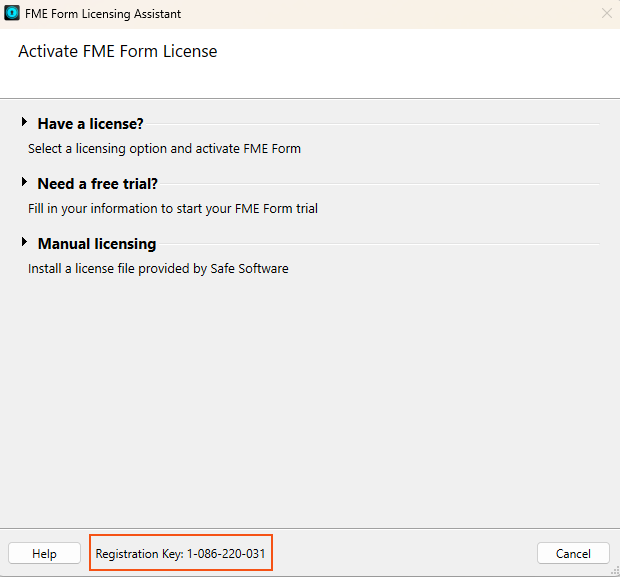Cancel the license activation dialog
The width and height of the screenshot is (620, 577).
(x=573, y=553)
